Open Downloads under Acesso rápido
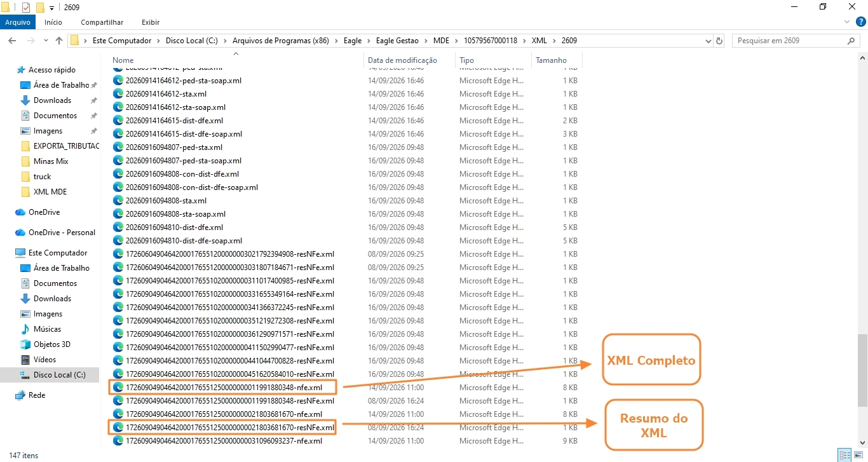This screenshot has height=462, width=868. pyautogui.click(x=52, y=100)
